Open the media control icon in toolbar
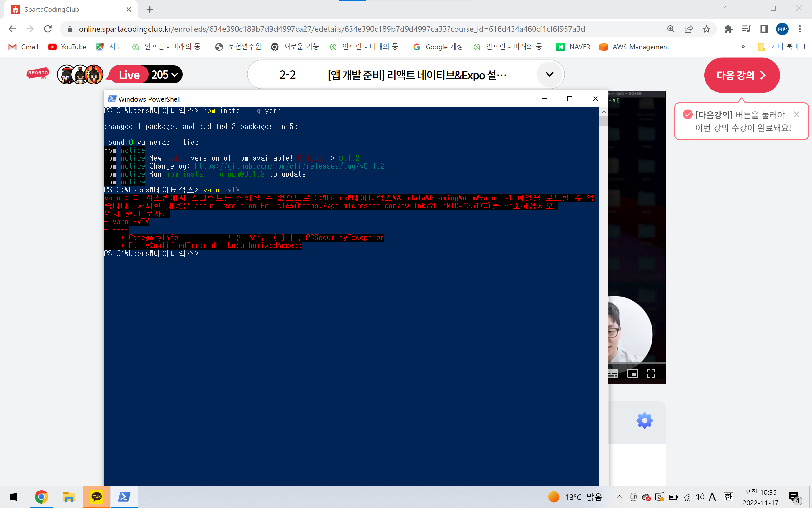The height and width of the screenshot is (508, 812). pyautogui.click(x=746, y=29)
